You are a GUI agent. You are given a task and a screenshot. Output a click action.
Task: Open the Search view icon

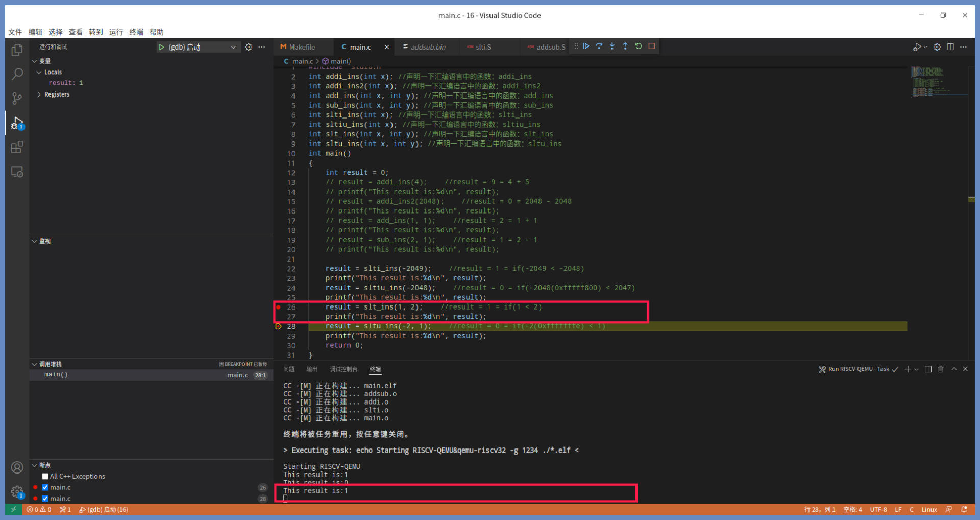click(x=17, y=74)
